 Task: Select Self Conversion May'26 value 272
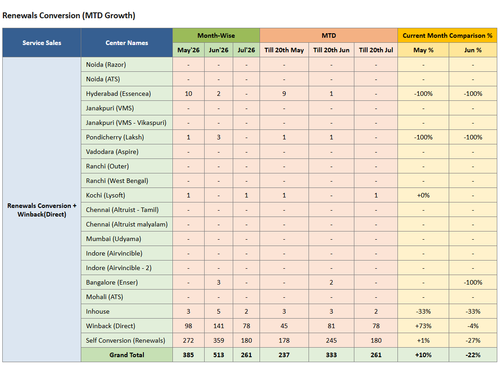[x=188, y=340]
